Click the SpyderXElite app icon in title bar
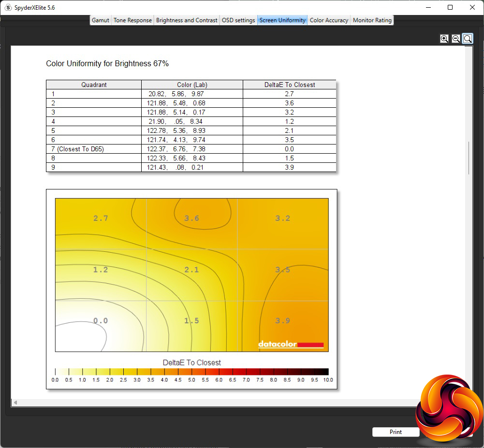 (8, 7)
